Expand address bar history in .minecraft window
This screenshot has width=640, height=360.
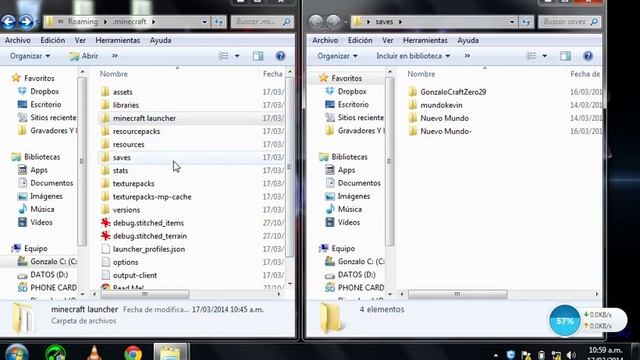(204, 22)
